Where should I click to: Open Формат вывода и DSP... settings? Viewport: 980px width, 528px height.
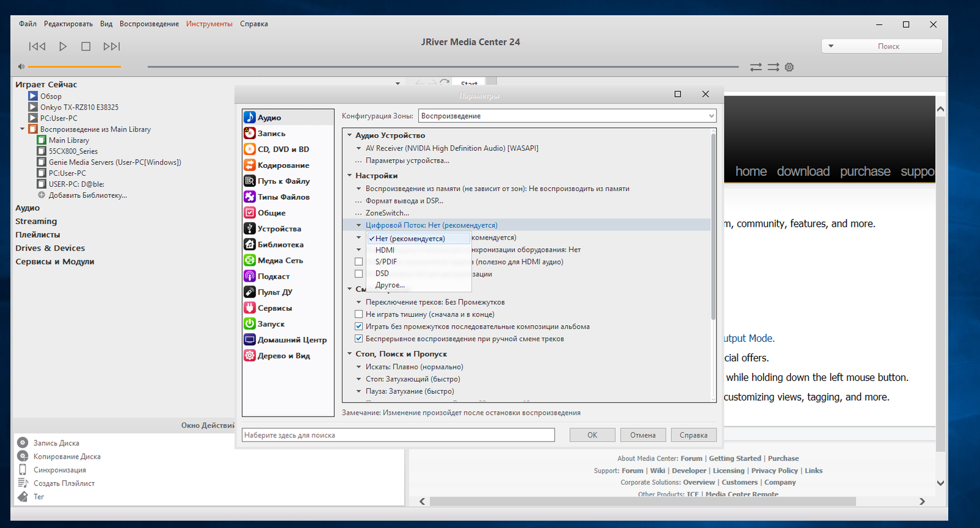tap(404, 201)
